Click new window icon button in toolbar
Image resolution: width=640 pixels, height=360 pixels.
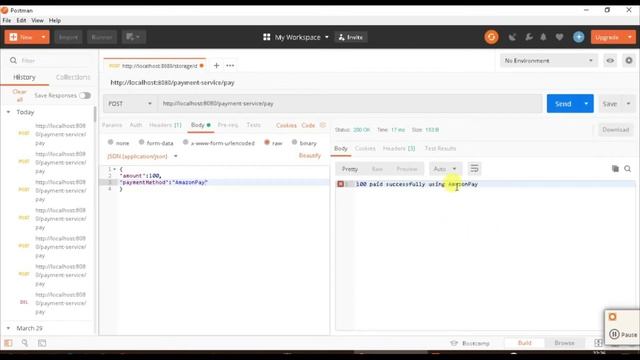134,37
